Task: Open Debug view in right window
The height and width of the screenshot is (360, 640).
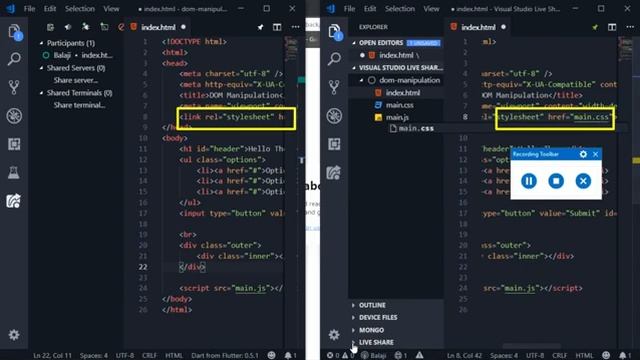Action: [334, 116]
